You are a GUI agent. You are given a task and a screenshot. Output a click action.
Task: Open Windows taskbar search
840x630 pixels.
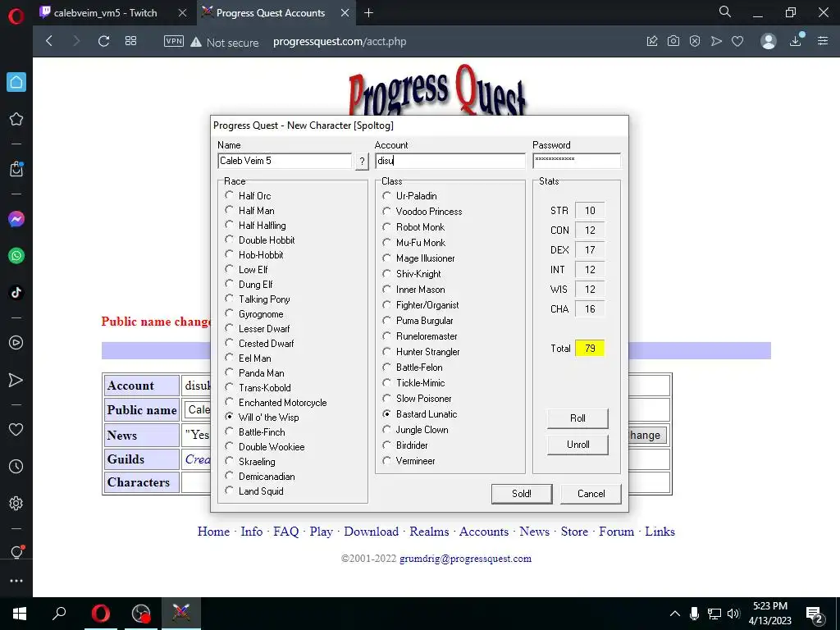click(x=59, y=614)
